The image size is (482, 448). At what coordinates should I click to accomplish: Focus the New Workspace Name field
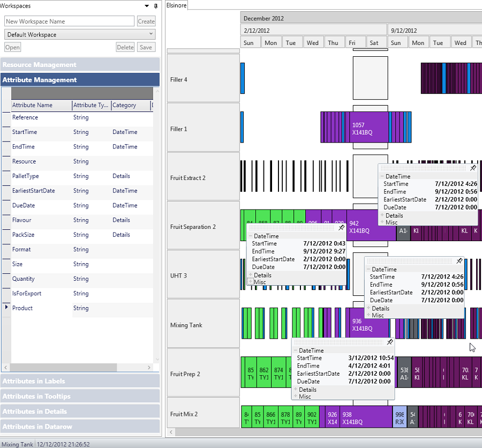70,21
